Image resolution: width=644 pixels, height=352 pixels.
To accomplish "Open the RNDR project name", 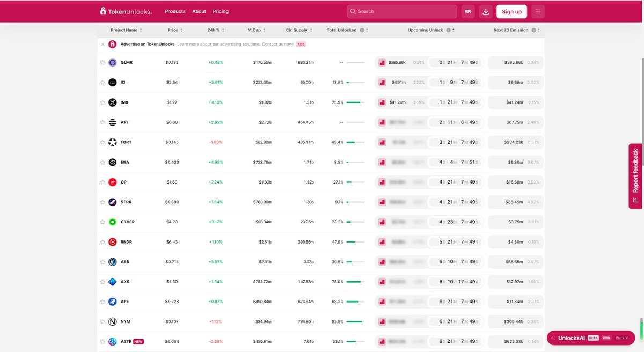I will point(126,242).
